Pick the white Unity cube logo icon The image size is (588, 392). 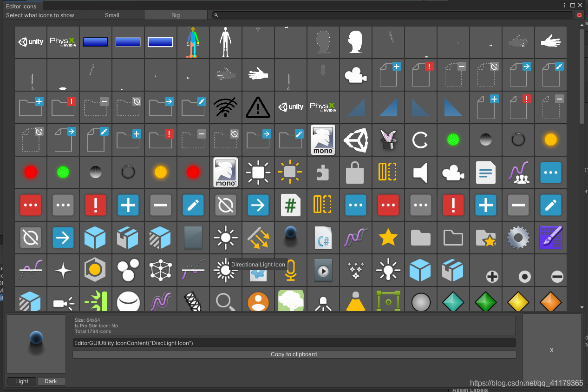(355, 140)
